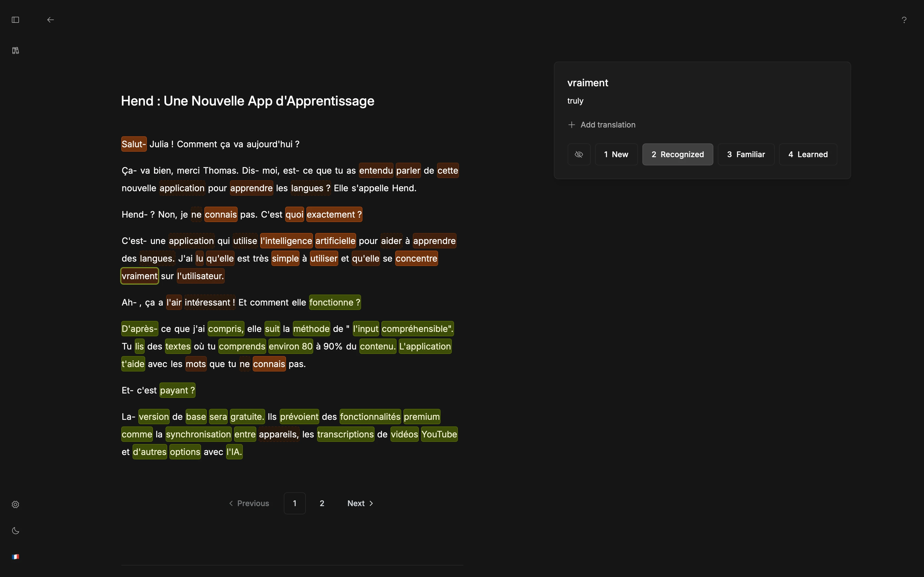Click the Previous page button
924x577 pixels.
coord(249,503)
